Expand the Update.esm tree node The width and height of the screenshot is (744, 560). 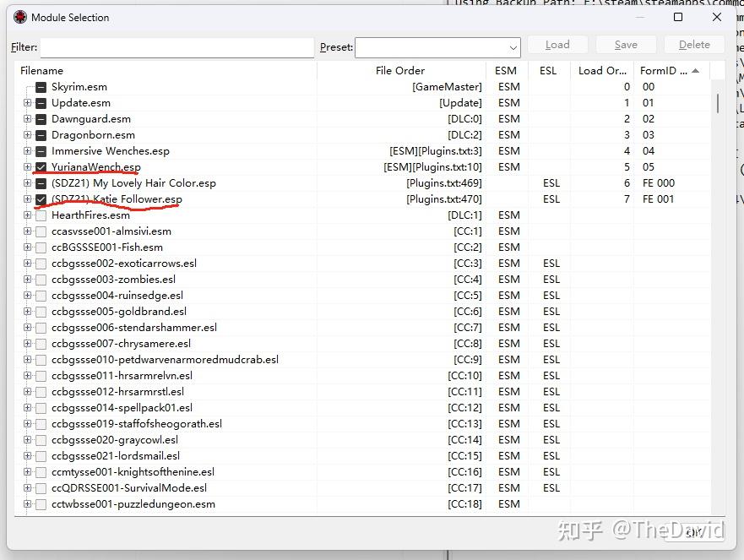[28, 103]
